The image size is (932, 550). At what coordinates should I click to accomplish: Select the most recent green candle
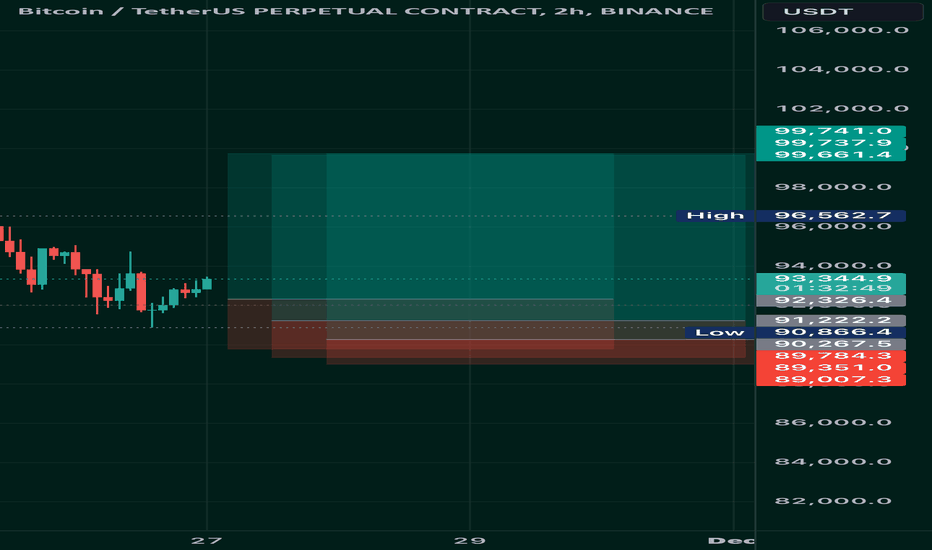207,283
